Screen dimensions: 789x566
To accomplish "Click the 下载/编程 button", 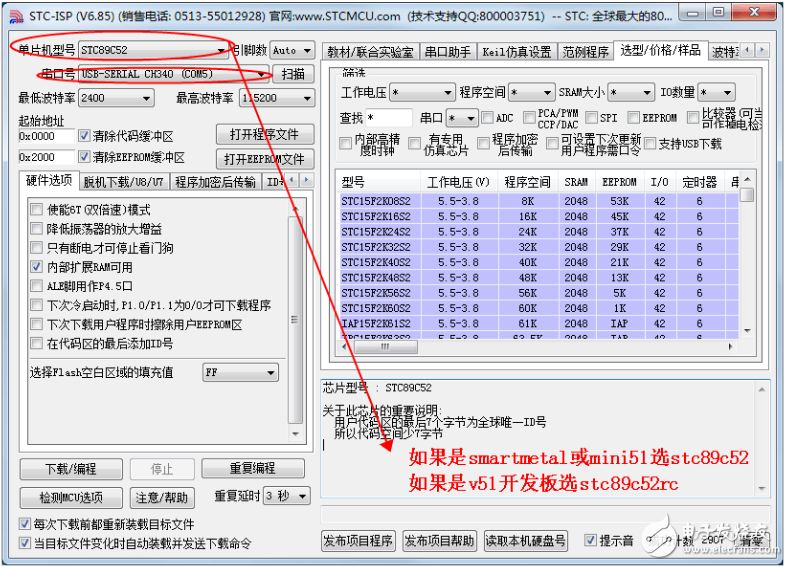I will [x=70, y=469].
